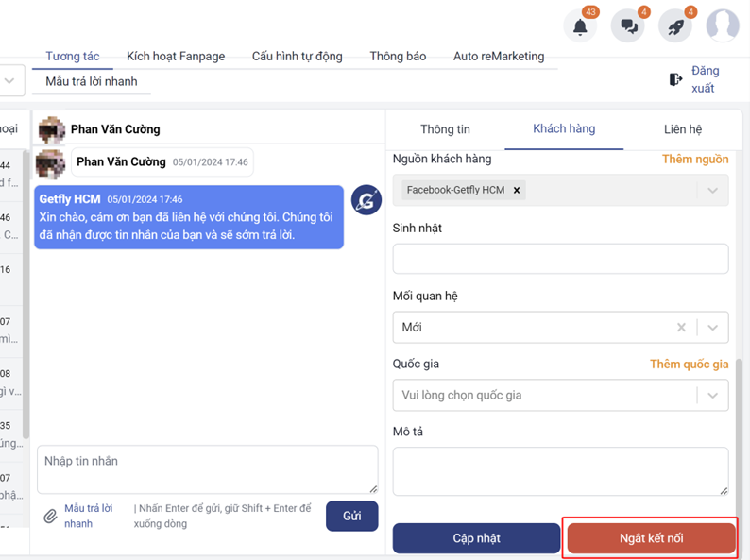Image resolution: width=750 pixels, height=560 pixels.
Task: Switch to the Liên hệ tab
Action: coord(682,129)
